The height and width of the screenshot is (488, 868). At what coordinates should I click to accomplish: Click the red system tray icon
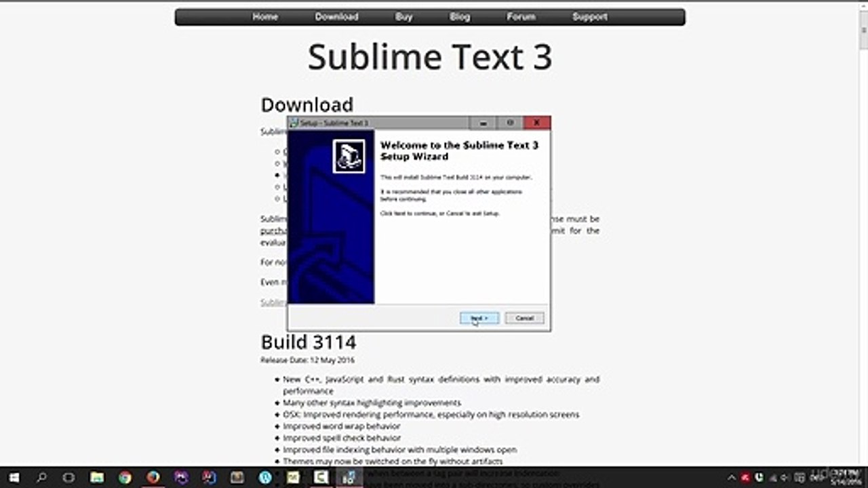point(745,478)
